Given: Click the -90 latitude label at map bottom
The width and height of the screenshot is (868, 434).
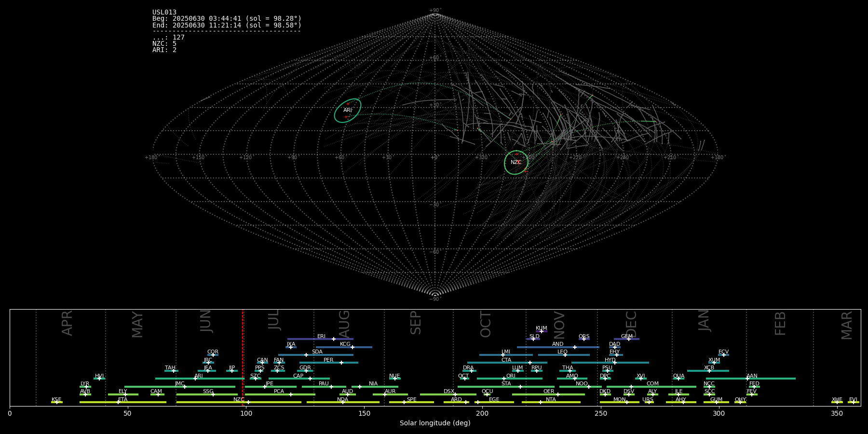Looking at the screenshot, I should [434, 299].
